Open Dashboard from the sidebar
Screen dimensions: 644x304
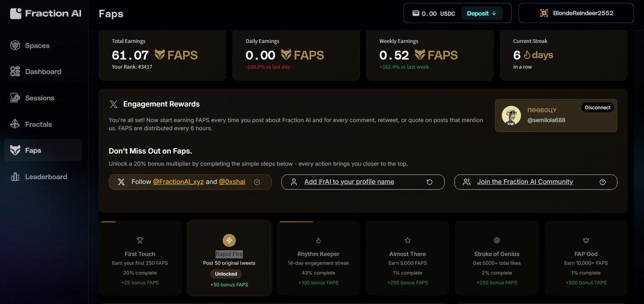43,71
